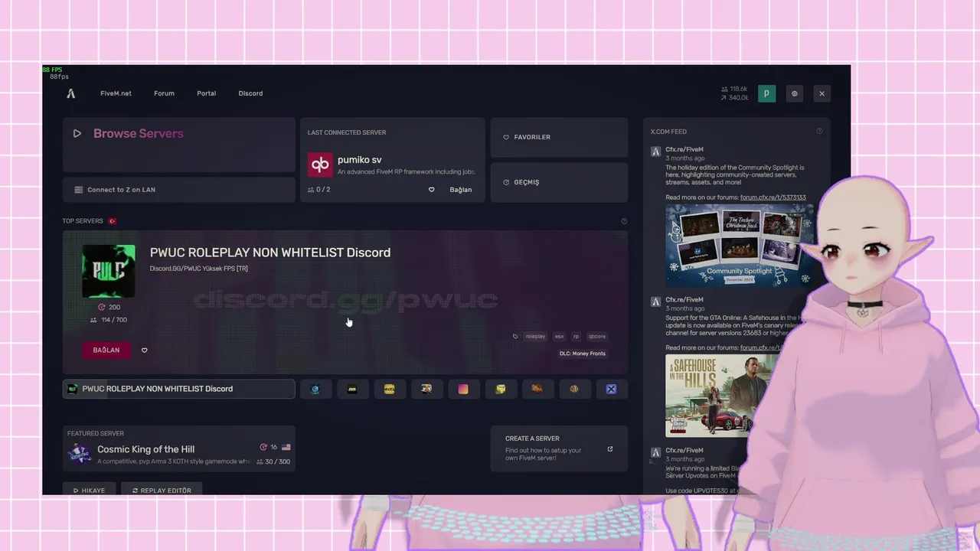Select the qbcore tag
Image resolution: width=980 pixels, height=551 pixels.
click(596, 336)
